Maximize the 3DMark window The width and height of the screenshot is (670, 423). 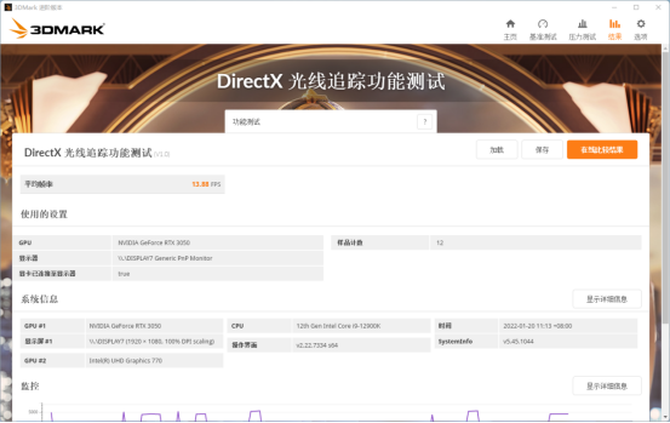[x=635, y=5]
